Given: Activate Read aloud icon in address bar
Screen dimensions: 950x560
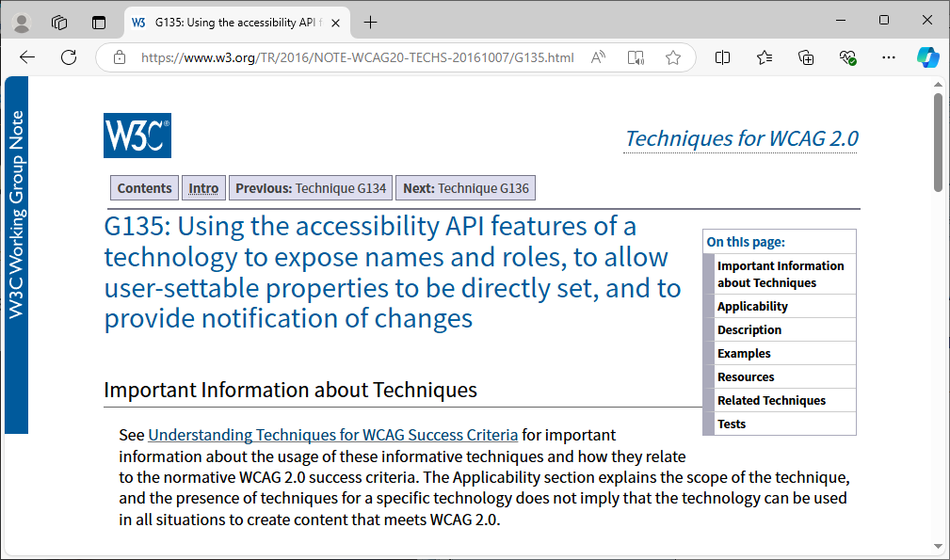Looking at the screenshot, I should [598, 57].
